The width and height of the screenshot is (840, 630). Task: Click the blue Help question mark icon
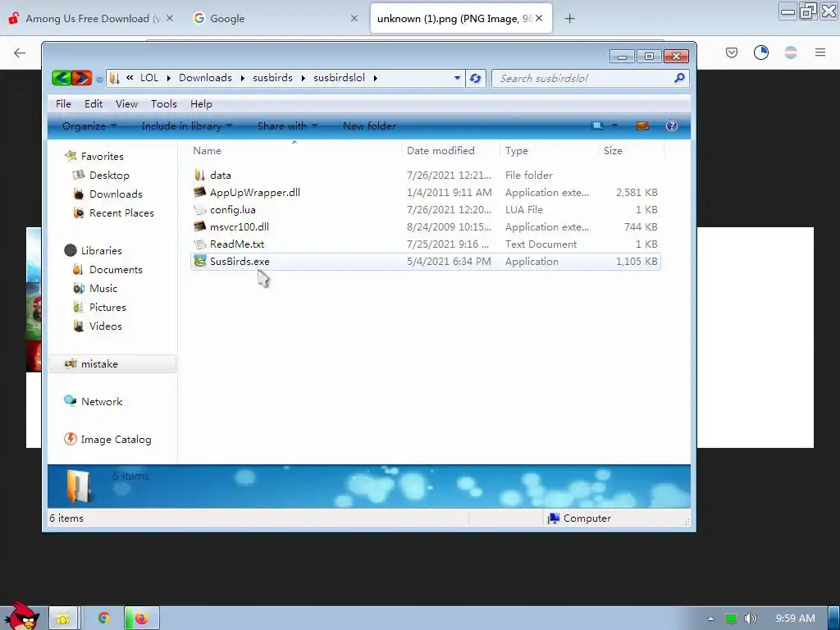(672, 126)
